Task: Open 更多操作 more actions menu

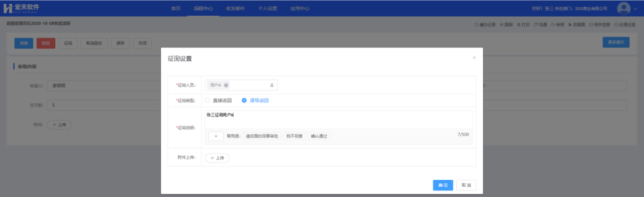Action: [616, 42]
